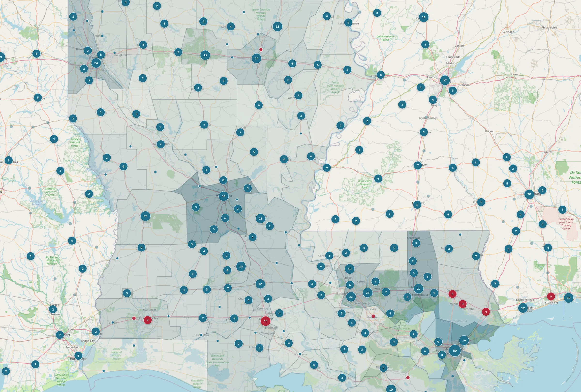
Task: Click the small red dot west of Lake Charles
Action: tap(134, 318)
